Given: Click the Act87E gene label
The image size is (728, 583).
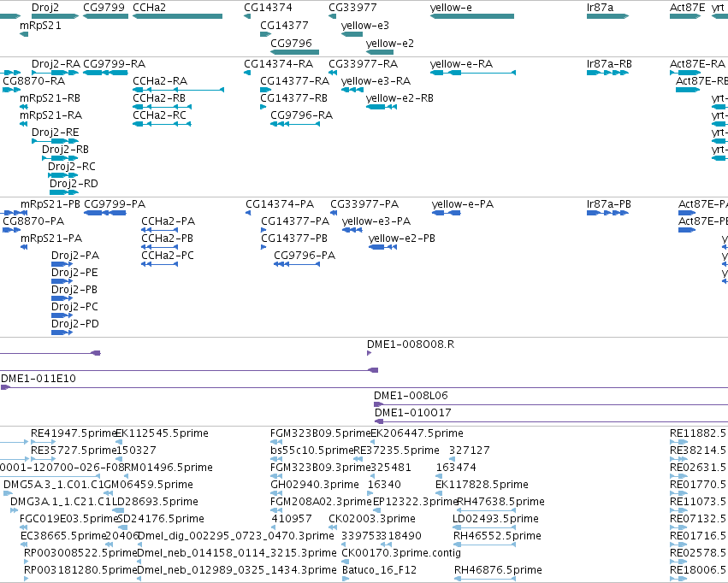Looking at the screenshot, I should click(x=687, y=8).
